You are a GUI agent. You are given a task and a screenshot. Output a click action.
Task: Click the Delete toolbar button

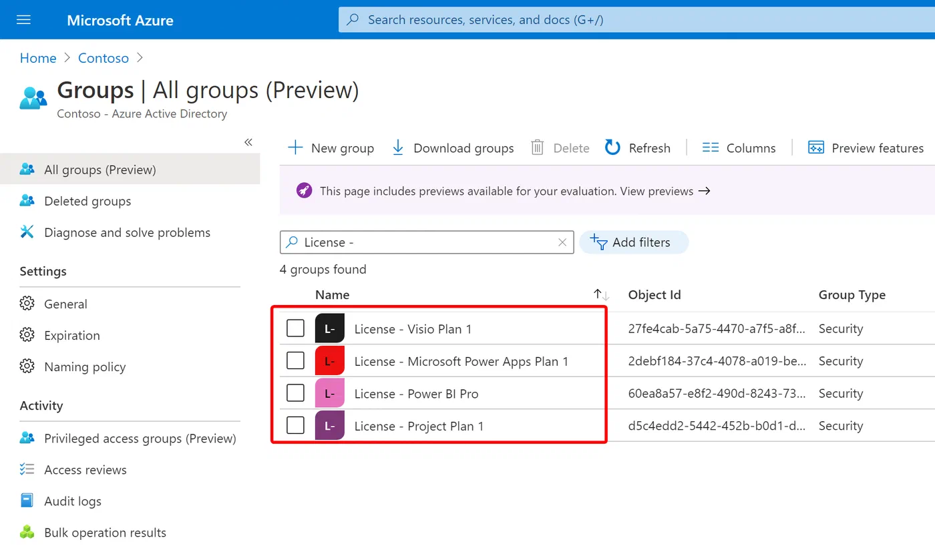coord(560,148)
